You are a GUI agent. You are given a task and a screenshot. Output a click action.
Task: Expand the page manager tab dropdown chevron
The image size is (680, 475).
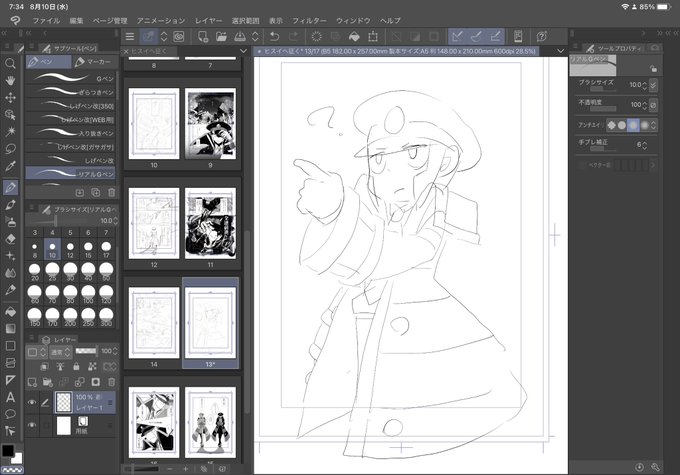243,51
